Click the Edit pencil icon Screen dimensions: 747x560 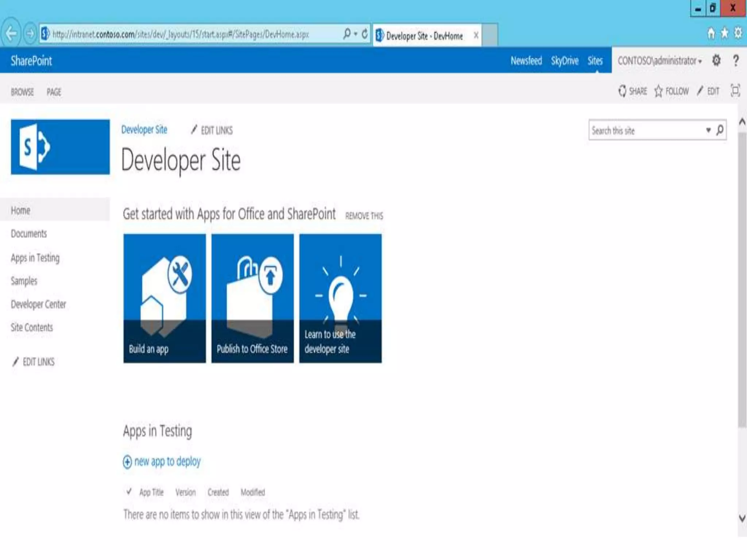coord(700,91)
